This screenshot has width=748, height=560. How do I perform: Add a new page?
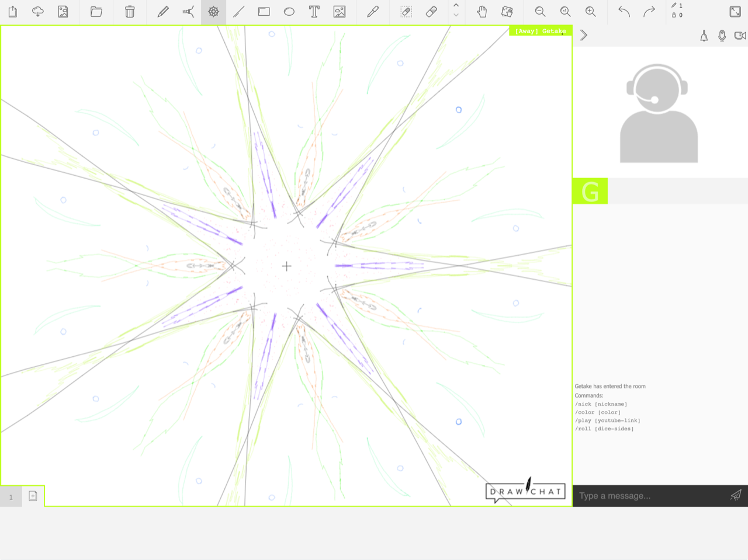[33, 496]
